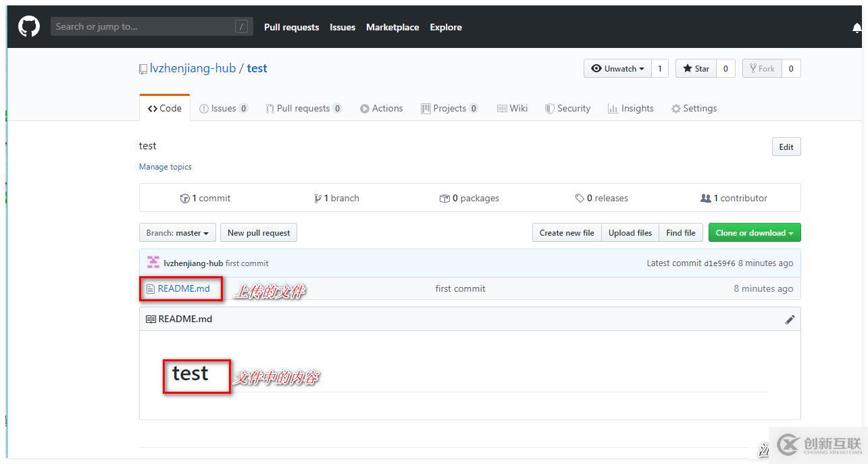Open the Projects tab
868x464 pixels.
450,108
